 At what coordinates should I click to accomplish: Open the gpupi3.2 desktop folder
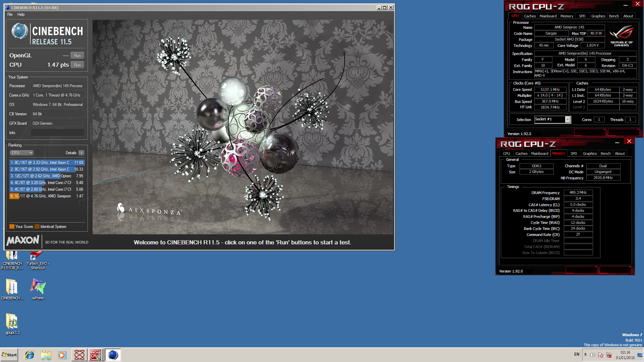tap(12, 324)
